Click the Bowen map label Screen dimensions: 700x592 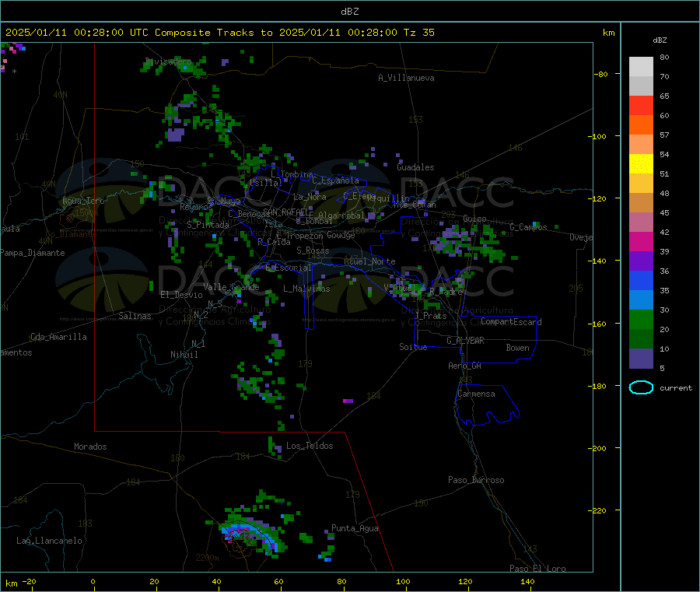pos(517,348)
